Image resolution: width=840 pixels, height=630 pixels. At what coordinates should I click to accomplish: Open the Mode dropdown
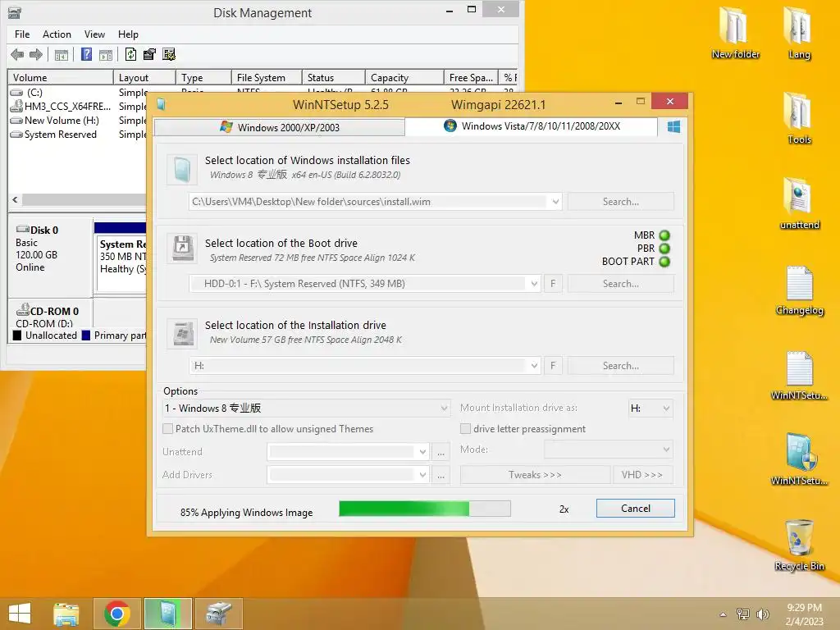pos(609,450)
